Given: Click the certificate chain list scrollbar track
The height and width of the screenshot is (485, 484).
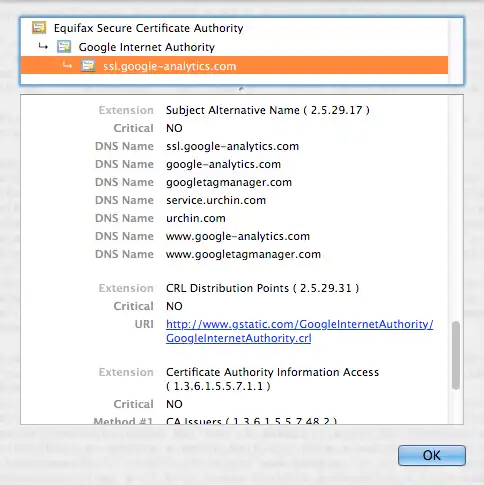Looking at the screenshot, I should (x=455, y=51).
